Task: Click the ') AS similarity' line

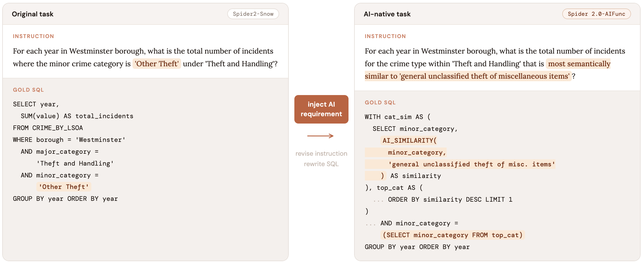Action: [411, 176]
